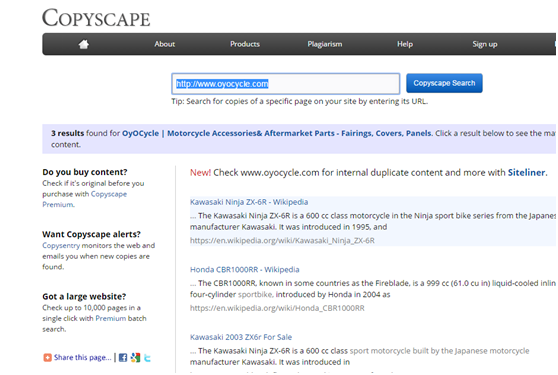Share the page via Google icon

point(135,358)
